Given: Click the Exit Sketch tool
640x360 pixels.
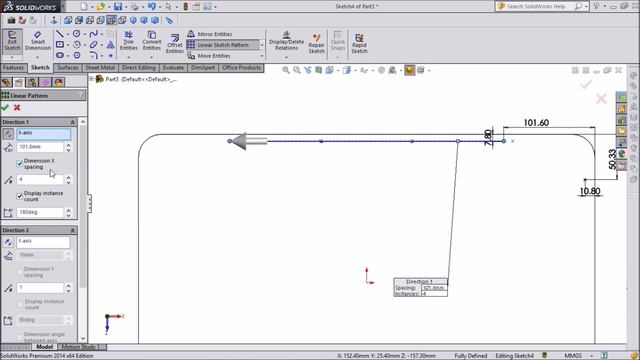Looking at the screenshot, I should pos(12,41).
